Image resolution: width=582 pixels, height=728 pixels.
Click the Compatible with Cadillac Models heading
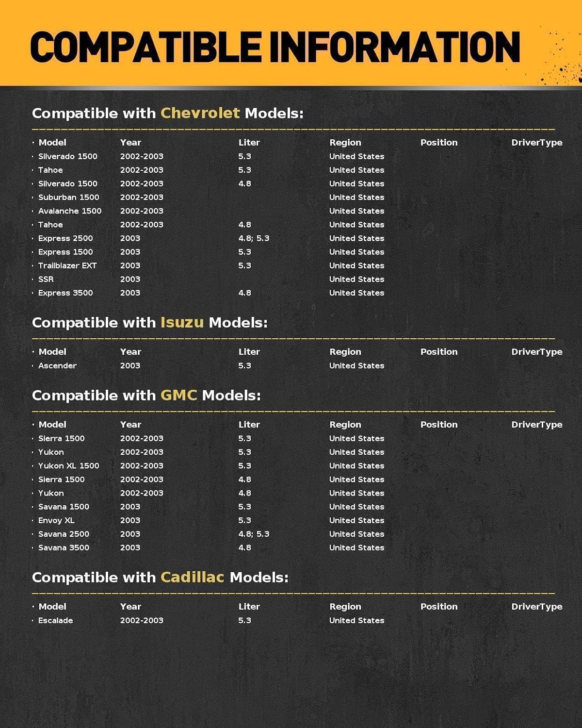[x=160, y=577]
